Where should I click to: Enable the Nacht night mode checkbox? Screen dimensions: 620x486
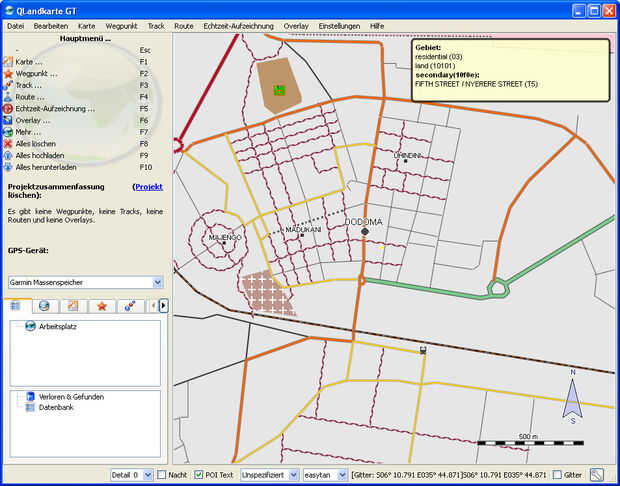tap(162, 475)
